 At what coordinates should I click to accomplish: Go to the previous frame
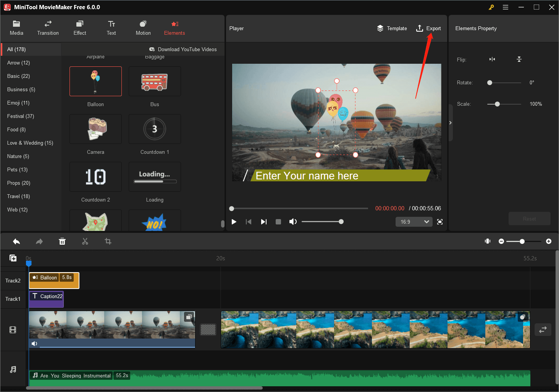[x=249, y=222]
